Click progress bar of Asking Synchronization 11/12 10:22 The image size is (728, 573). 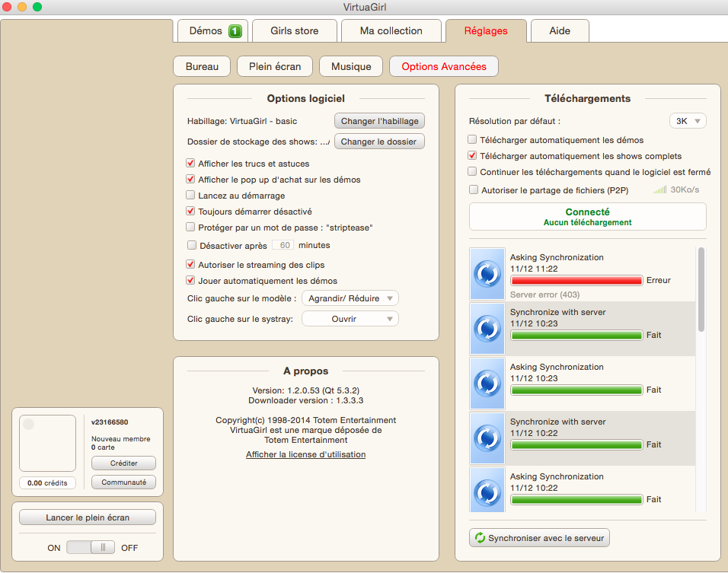576,499
